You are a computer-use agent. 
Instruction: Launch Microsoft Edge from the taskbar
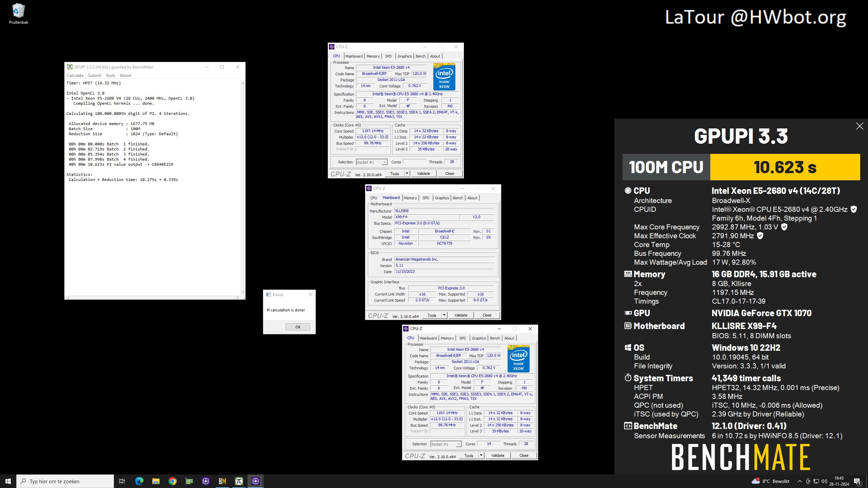139,481
